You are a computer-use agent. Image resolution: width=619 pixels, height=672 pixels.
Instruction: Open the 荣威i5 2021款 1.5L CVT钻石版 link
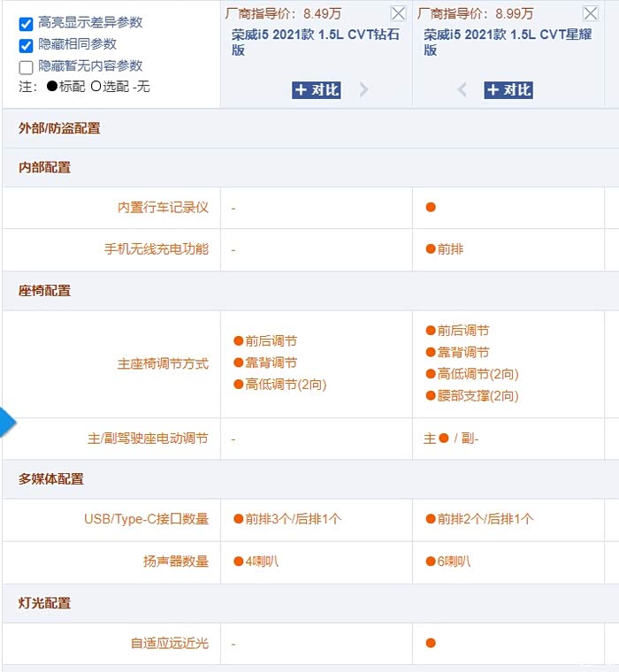(x=316, y=42)
